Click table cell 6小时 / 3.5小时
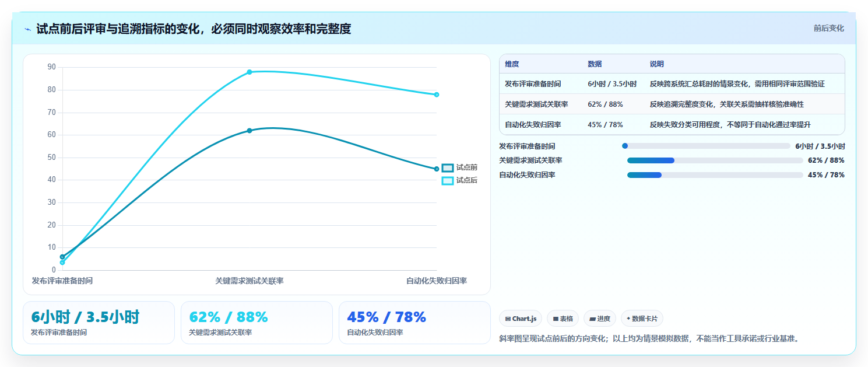868x367 pixels. [x=612, y=84]
